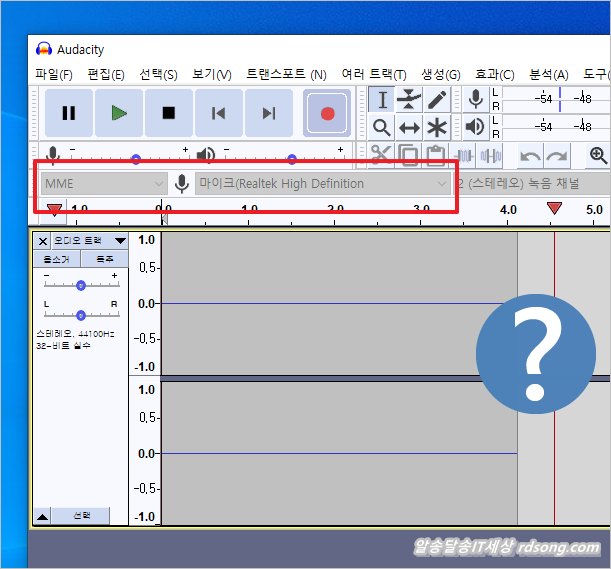611x569 pixels.
Task: Click the recording volume slider knob
Action: 136,159
